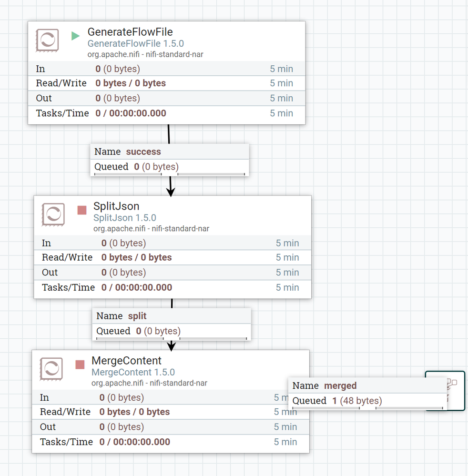Click the 'SplitJson 1.5.0' version text
This screenshot has width=468, height=476.
tap(124, 218)
